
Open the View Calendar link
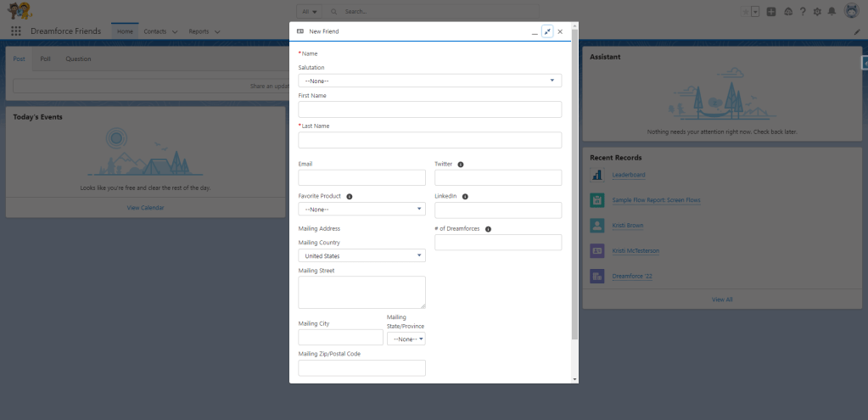point(145,207)
